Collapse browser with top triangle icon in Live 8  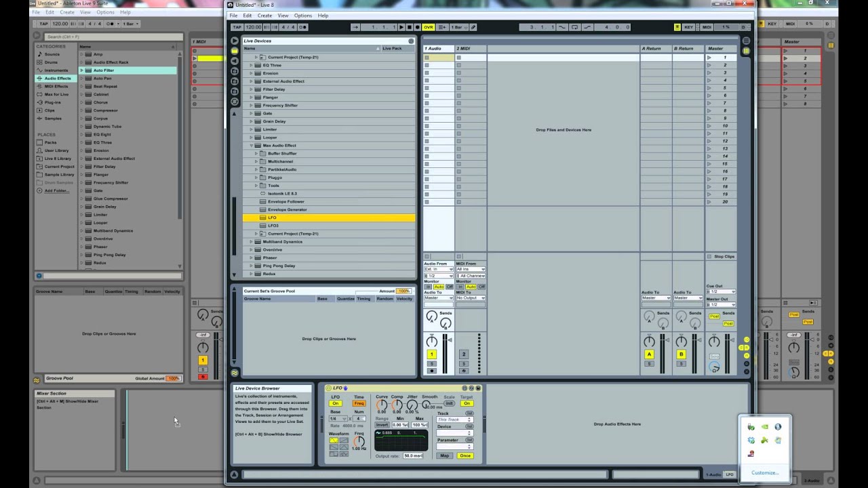(235, 42)
